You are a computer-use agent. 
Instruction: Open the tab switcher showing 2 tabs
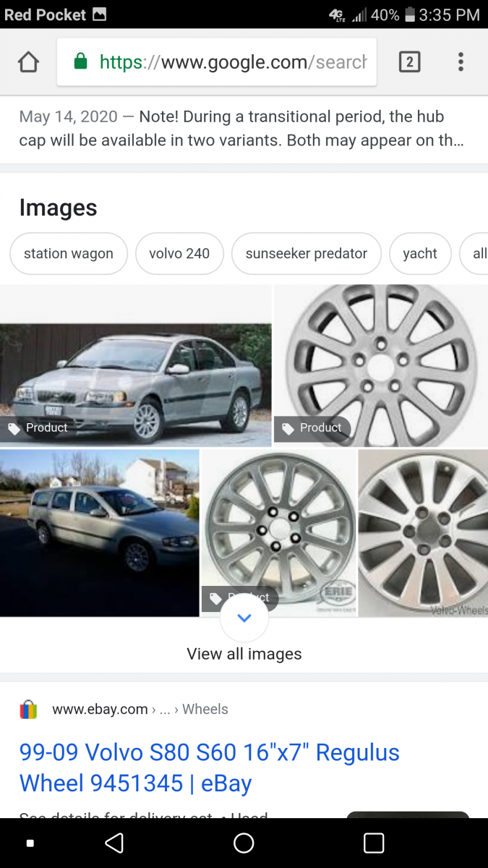[x=409, y=61]
